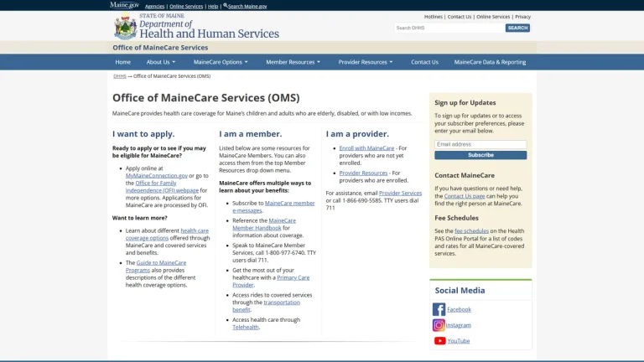Open MaineCare Data & Reporting menu item
644x362 pixels.
coord(490,62)
